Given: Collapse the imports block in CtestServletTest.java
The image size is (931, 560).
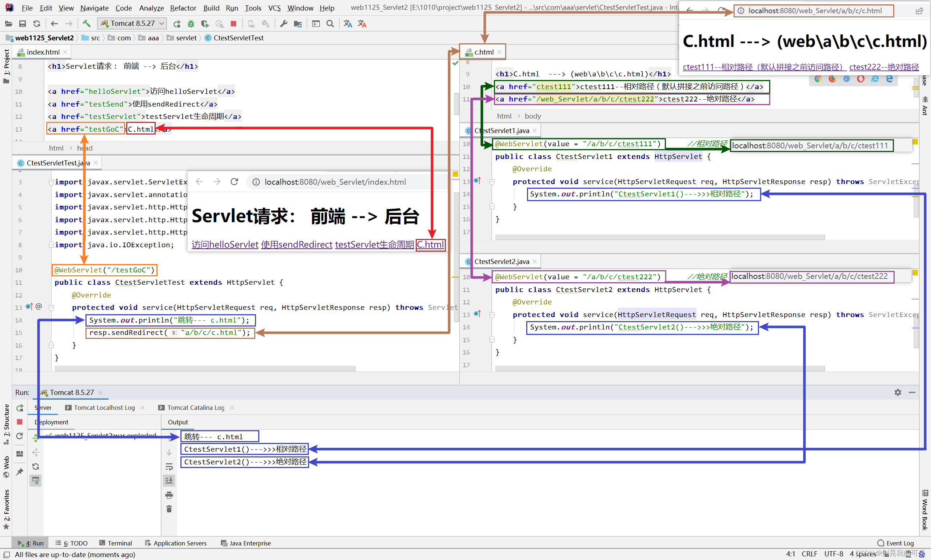Looking at the screenshot, I should click(51, 182).
